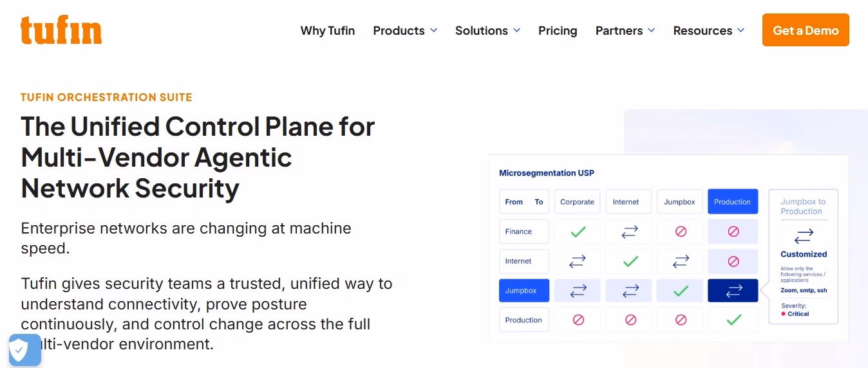The image size is (868, 368).
Task: Expand the Products dropdown menu
Action: [405, 30]
